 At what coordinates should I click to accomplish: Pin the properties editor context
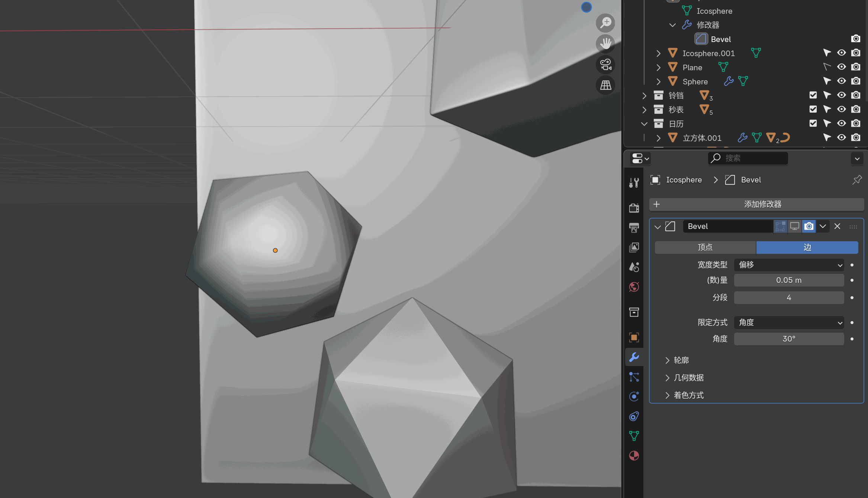857,180
